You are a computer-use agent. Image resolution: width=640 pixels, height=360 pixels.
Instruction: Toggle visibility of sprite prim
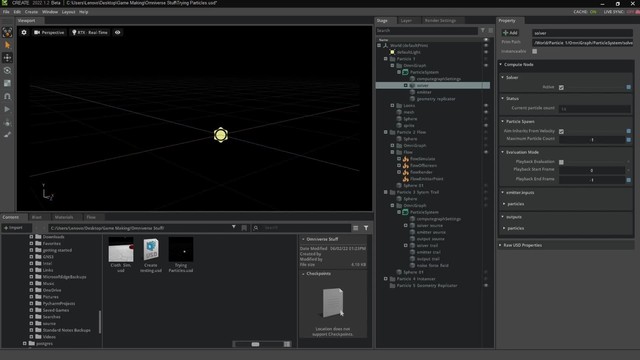click(486, 125)
